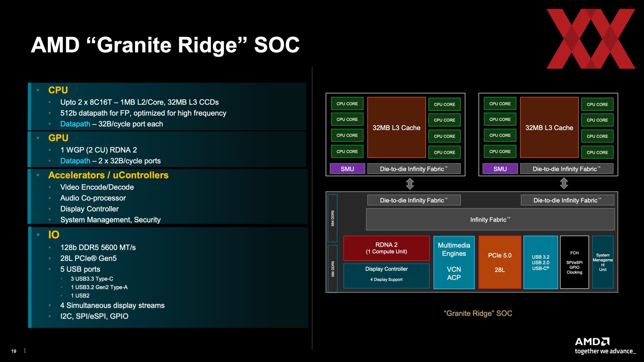This screenshot has height=362, width=644.
Task: Click the GPU section heading
Action: tap(58, 138)
